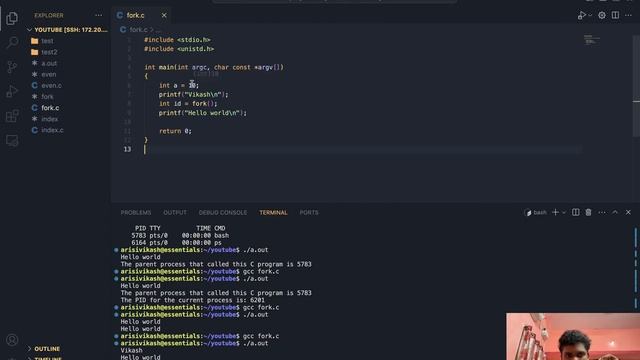
Task: Close the fork.c editor tab
Action: 164,15
